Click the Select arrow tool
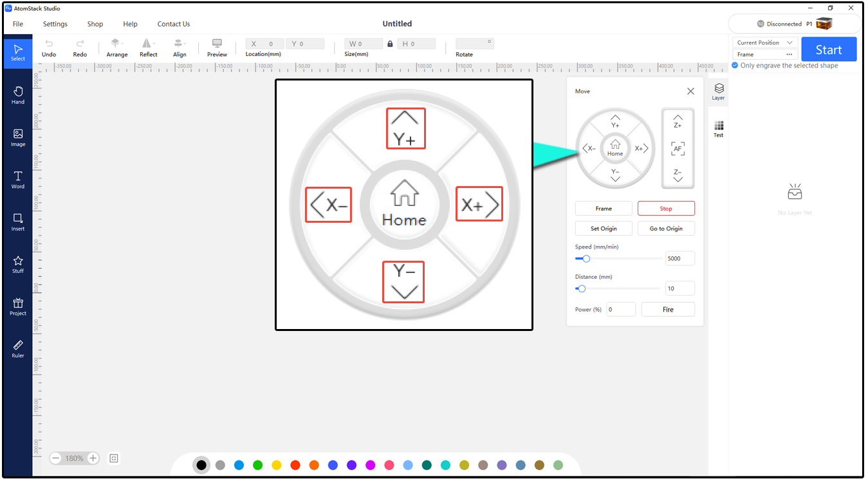The height and width of the screenshot is (481, 868). tap(18, 53)
